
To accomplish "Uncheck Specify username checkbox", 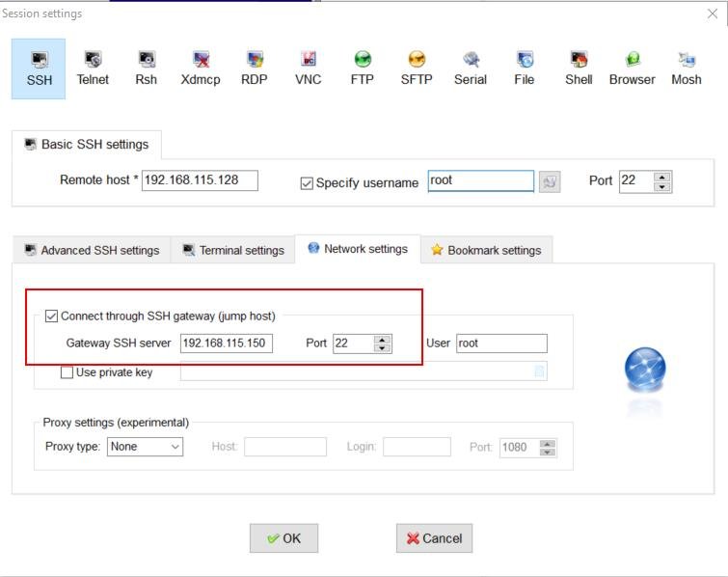I will [x=307, y=183].
